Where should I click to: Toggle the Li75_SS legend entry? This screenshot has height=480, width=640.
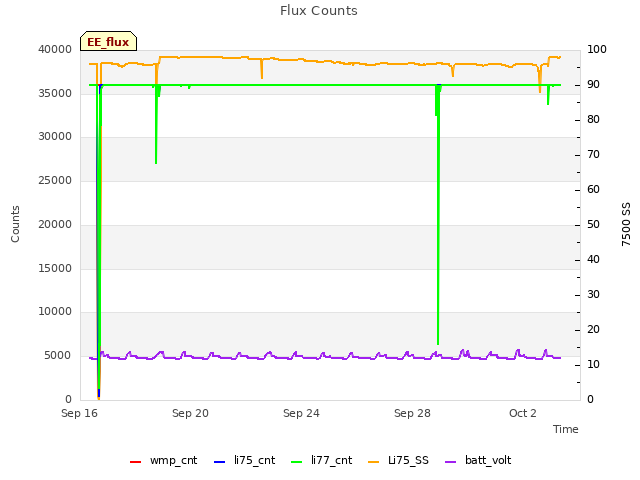pos(398,460)
